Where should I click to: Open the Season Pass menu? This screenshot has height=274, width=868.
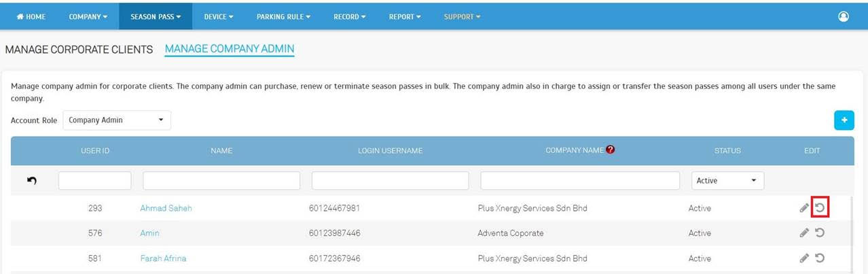tap(156, 16)
